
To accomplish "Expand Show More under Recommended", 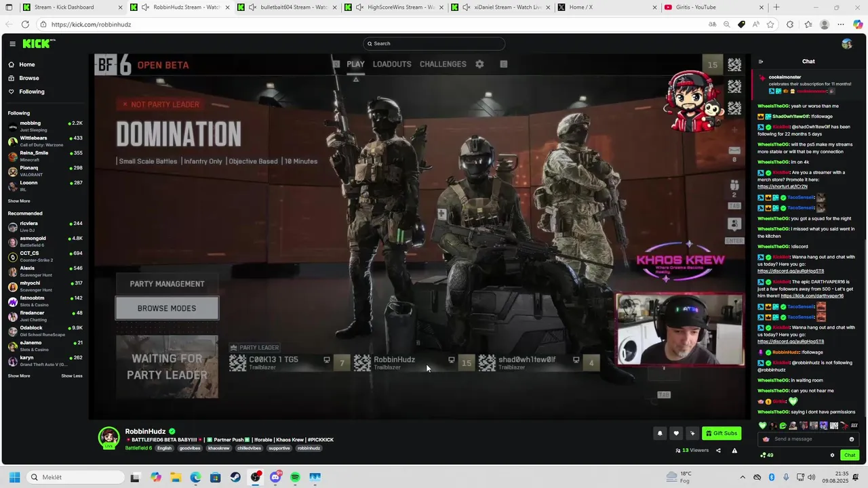I will pos(19,375).
